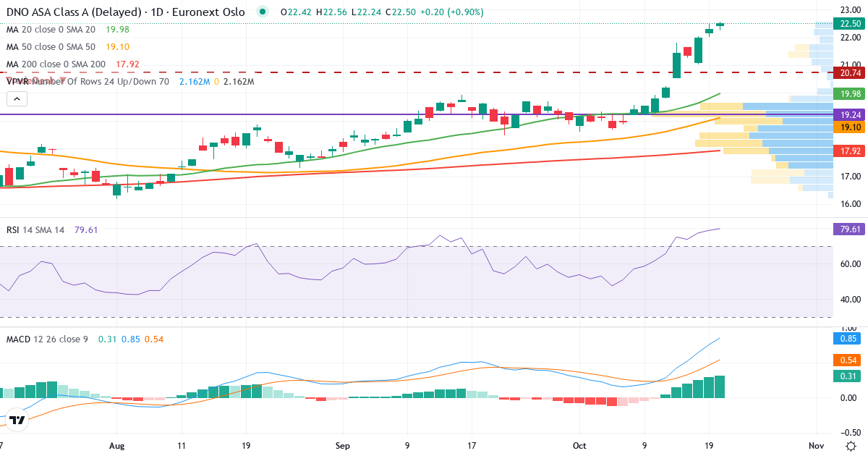Select the DNO ASA Class A symbol title
868x456 pixels.
(x=125, y=12)
